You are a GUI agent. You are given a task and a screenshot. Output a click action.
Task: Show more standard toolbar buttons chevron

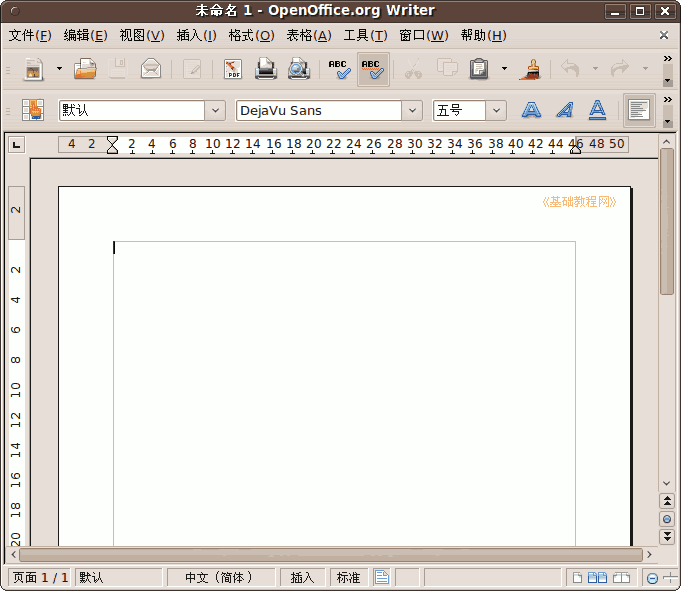pos(668,59)
